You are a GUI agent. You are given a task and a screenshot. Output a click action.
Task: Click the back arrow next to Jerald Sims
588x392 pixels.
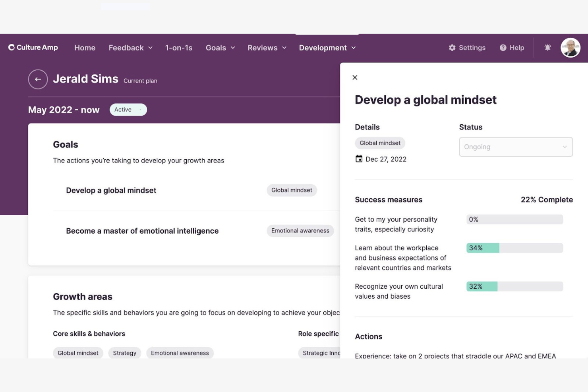click(38, 79)
